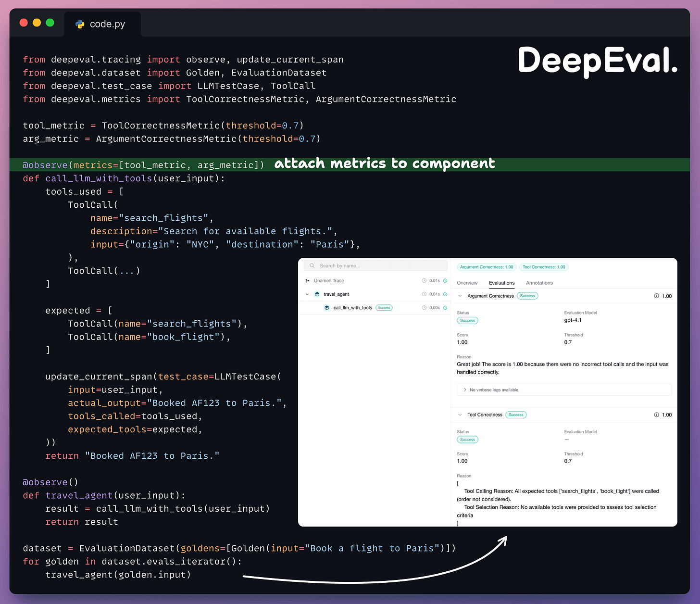Image resolution: width=700 pixels, height=604 pixels.
Task: Click the info icon beside Tool Correctness score
Action: pyautogui.click(x=657, y=415)
